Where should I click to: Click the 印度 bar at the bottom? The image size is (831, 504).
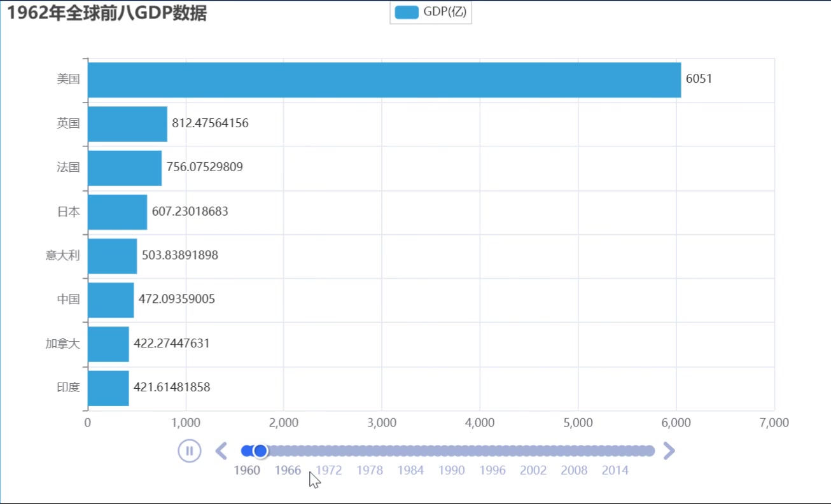click(108, 388)
